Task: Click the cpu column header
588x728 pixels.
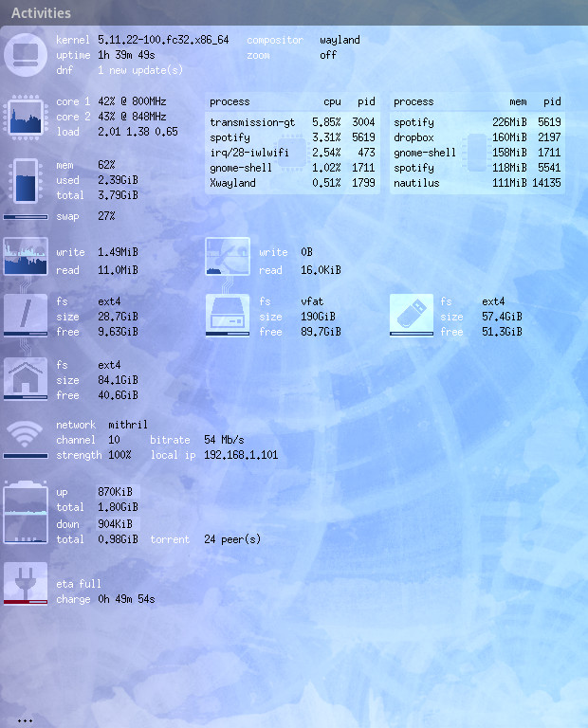Action: (x=332, y=101)
